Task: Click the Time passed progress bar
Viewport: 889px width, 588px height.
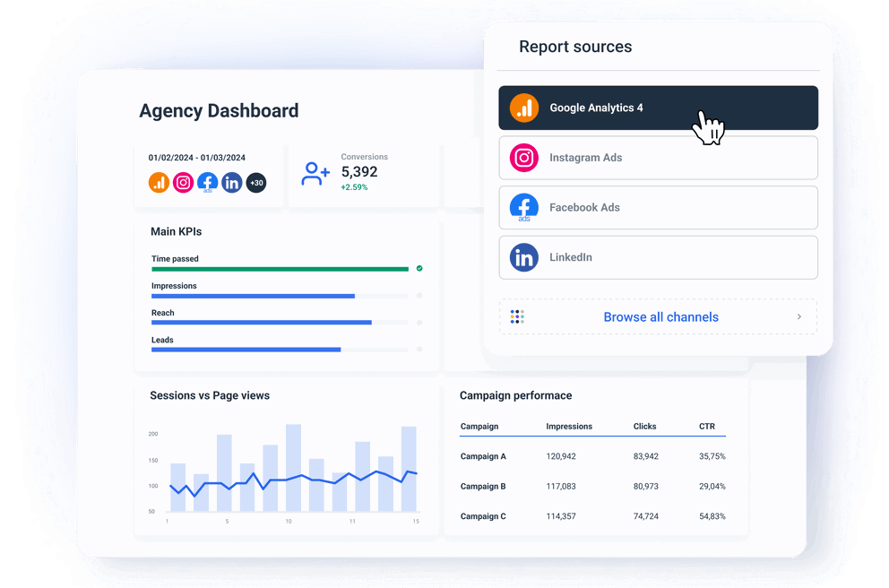Action: [281, 269]
